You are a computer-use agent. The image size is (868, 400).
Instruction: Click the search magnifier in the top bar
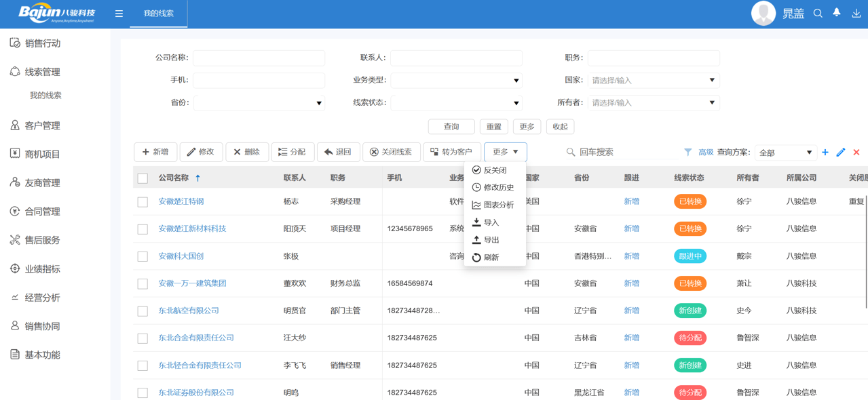818,13
